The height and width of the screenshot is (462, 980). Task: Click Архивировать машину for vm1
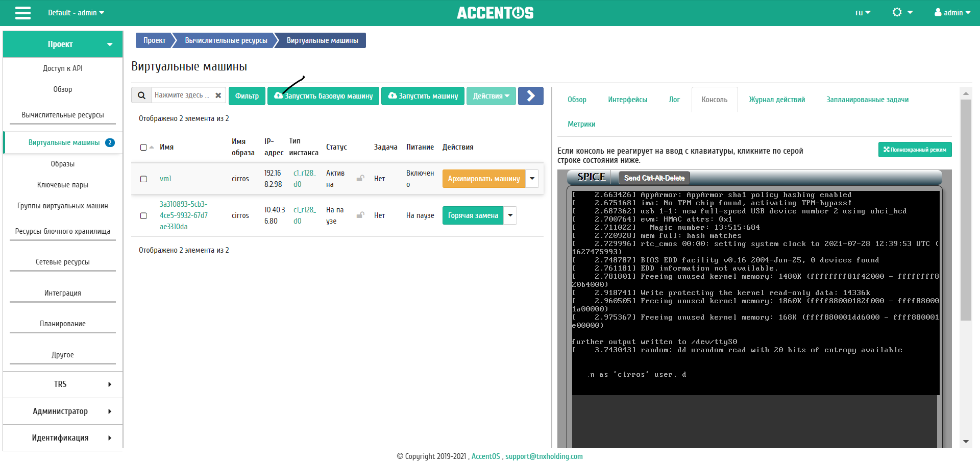tap(484, 179)
